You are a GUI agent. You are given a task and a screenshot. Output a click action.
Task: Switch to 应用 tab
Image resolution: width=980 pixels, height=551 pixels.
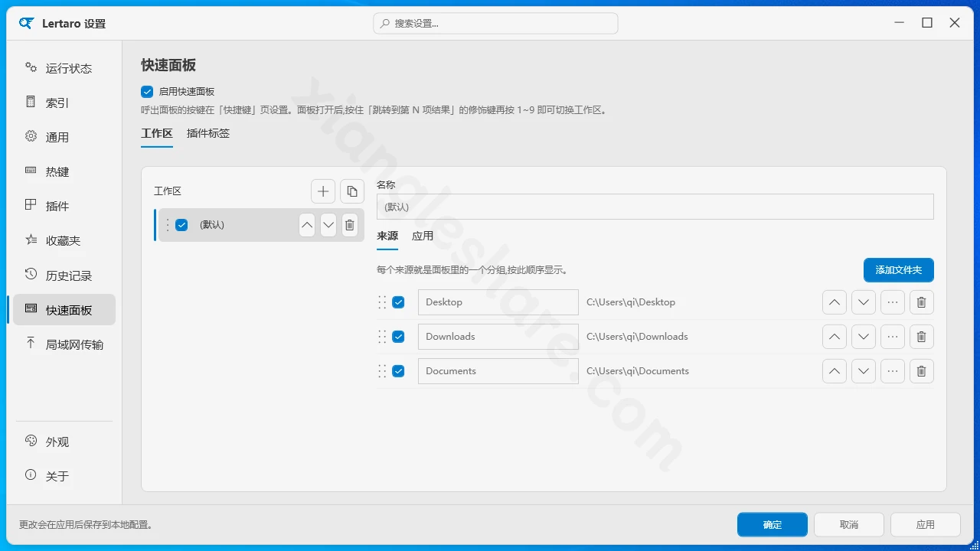tap(423, 236)
